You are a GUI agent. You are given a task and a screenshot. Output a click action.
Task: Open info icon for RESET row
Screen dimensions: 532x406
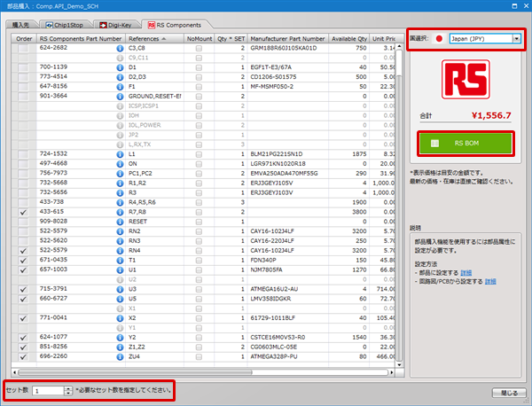120,222
